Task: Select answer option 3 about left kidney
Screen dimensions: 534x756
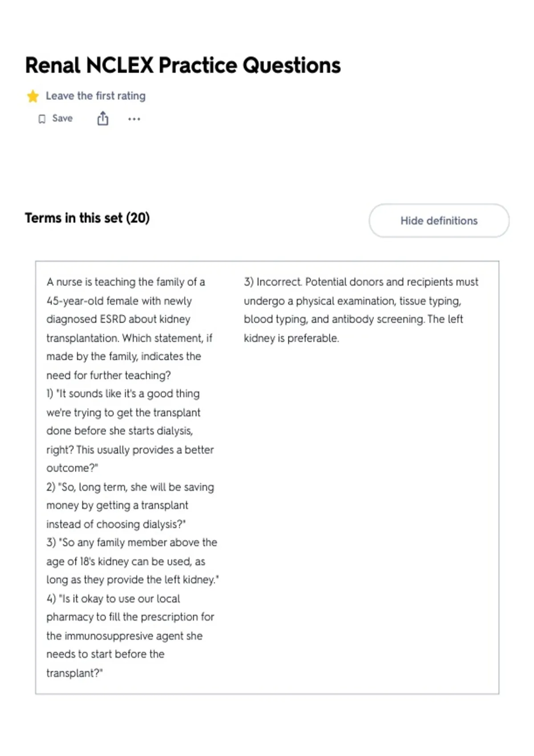Action: pos(133,561)
